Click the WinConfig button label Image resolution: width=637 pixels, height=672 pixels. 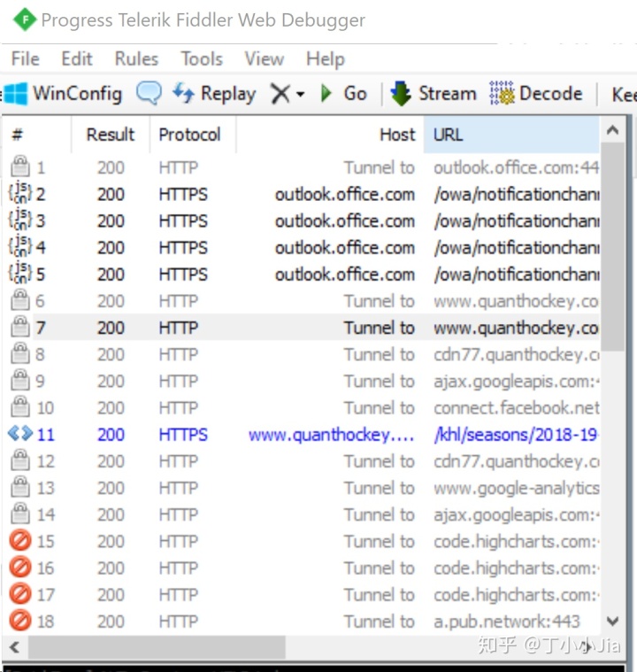click(x=78, y=94)
